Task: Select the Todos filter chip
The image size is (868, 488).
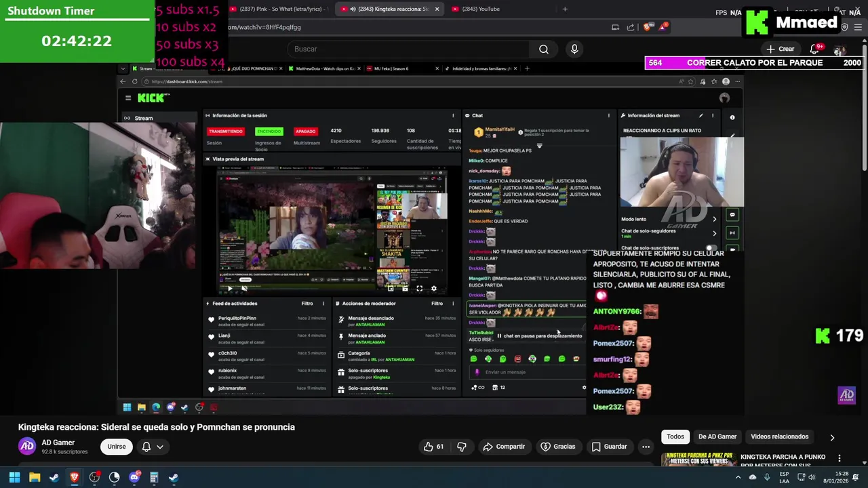Action: coord(675,436)
